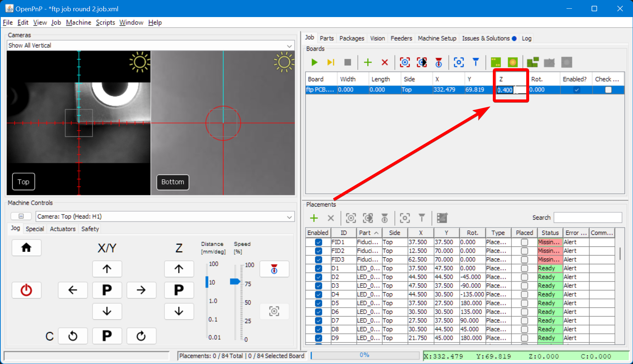The height and width of the screenshot is (364, 633).
Task: Rotate C axis clockwise button
Action: (x=141, y=336)
